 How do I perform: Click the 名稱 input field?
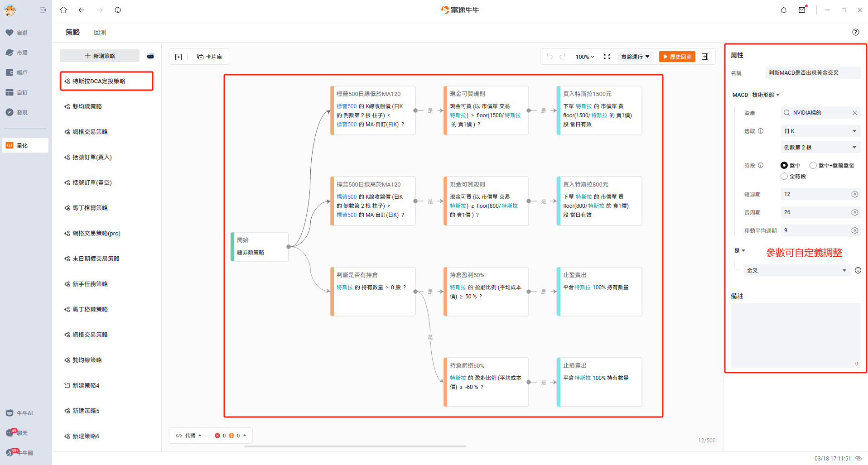813,73
